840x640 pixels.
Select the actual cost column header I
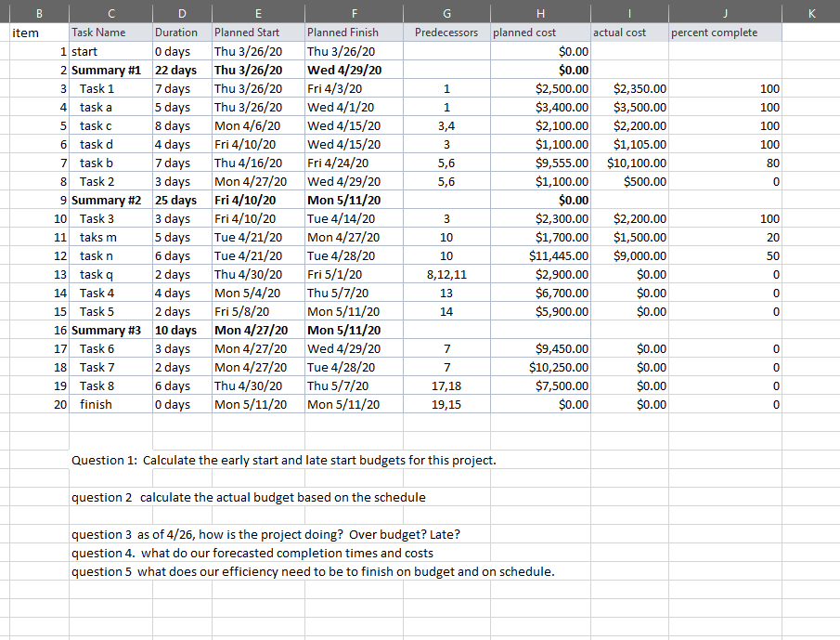(x=629, y=12)
